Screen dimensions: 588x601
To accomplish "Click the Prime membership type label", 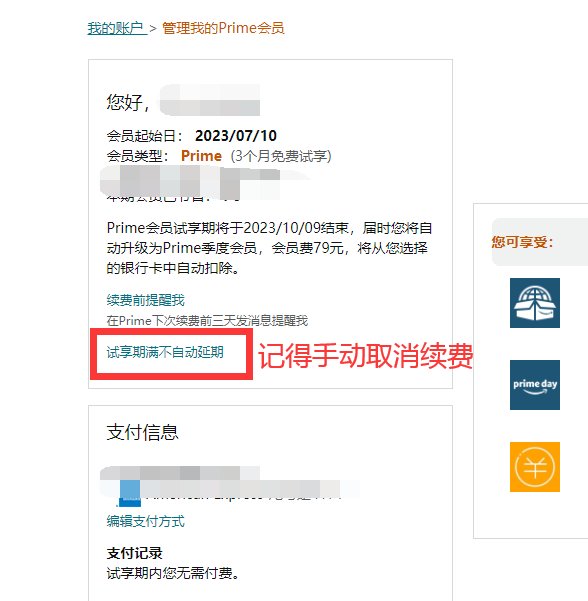I will (201, 156).
